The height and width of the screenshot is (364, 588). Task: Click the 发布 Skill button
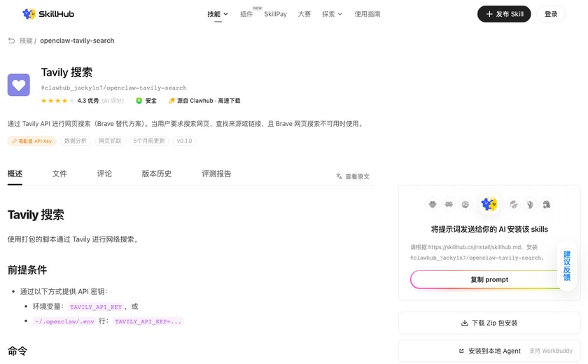[504, 14]
